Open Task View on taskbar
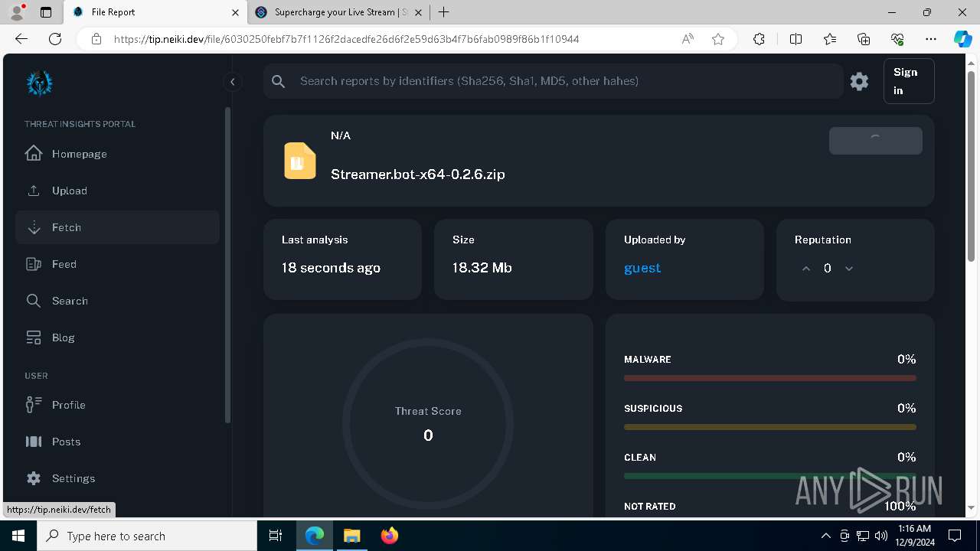The image size is (980, 551). point(276,536)
